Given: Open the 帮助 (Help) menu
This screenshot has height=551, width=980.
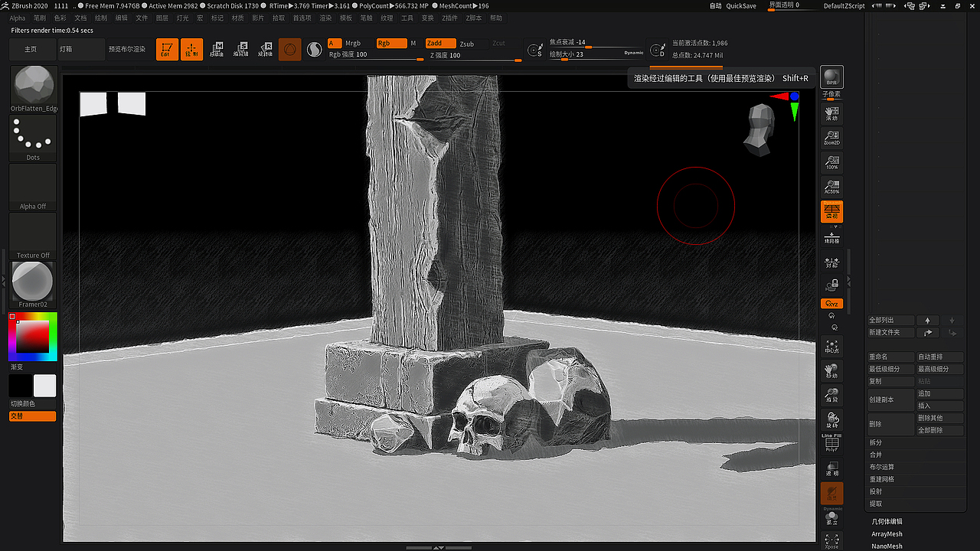Looking at the screenshot, I should (x=496, y=18).
